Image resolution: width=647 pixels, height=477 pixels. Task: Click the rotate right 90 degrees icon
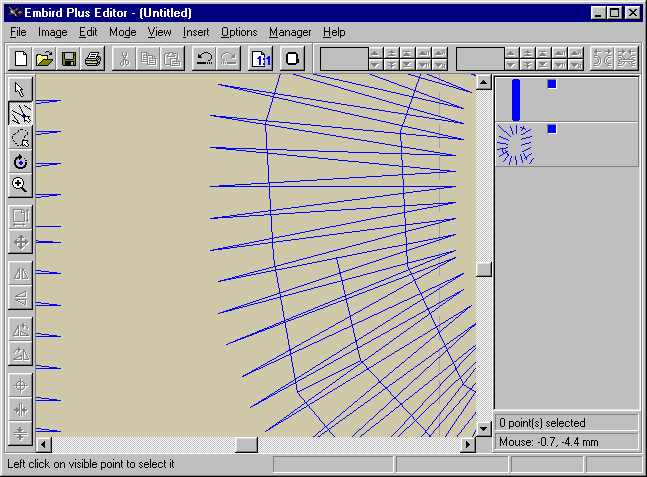20,353
